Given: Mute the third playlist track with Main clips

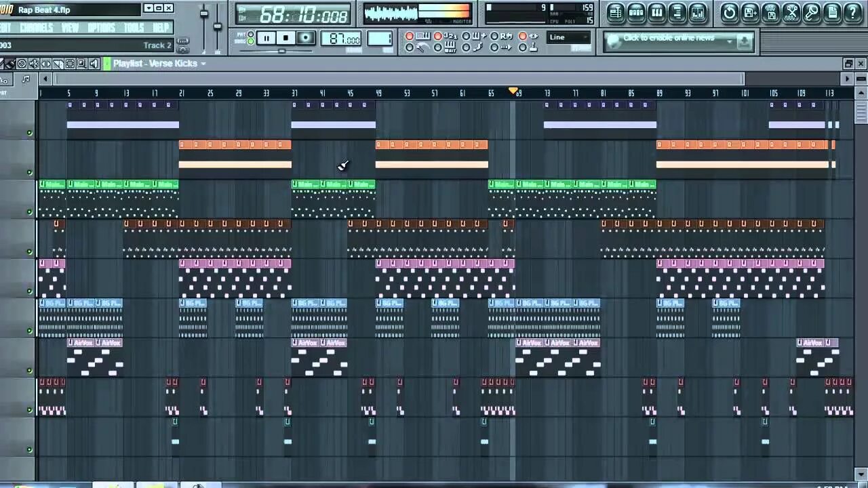Looking at the screenshot, I should (29, 212).
